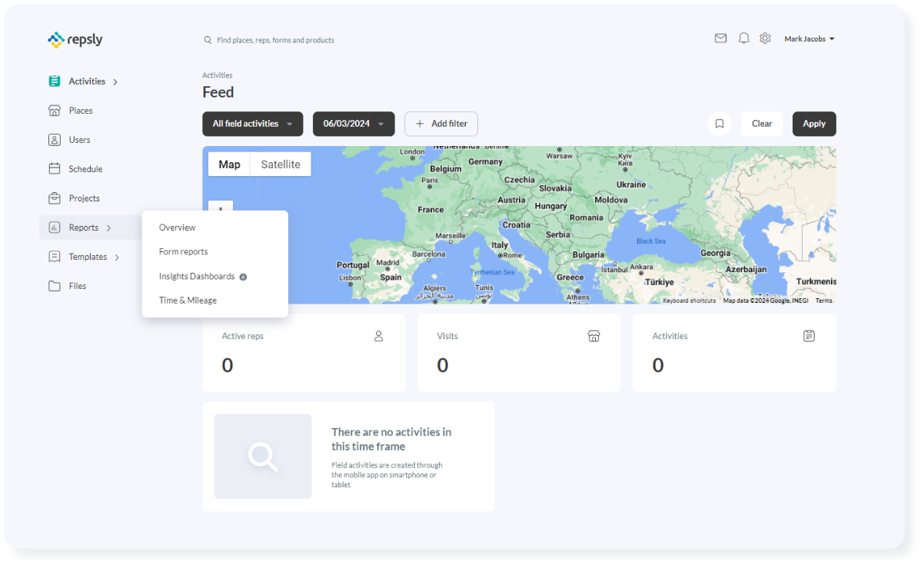The width and height of the screenshot is (924, 568).
Task: Save this view with the bookmark icon
Action: point(720,124)
